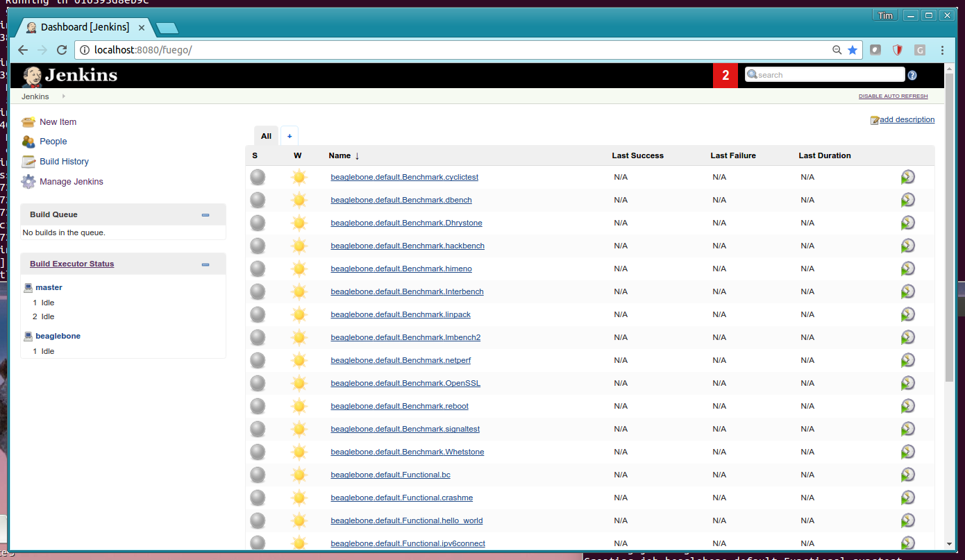Open Chrome's three-dot menu
The image size is (965, 560).
pyautogui.click(x=942, y=50)
